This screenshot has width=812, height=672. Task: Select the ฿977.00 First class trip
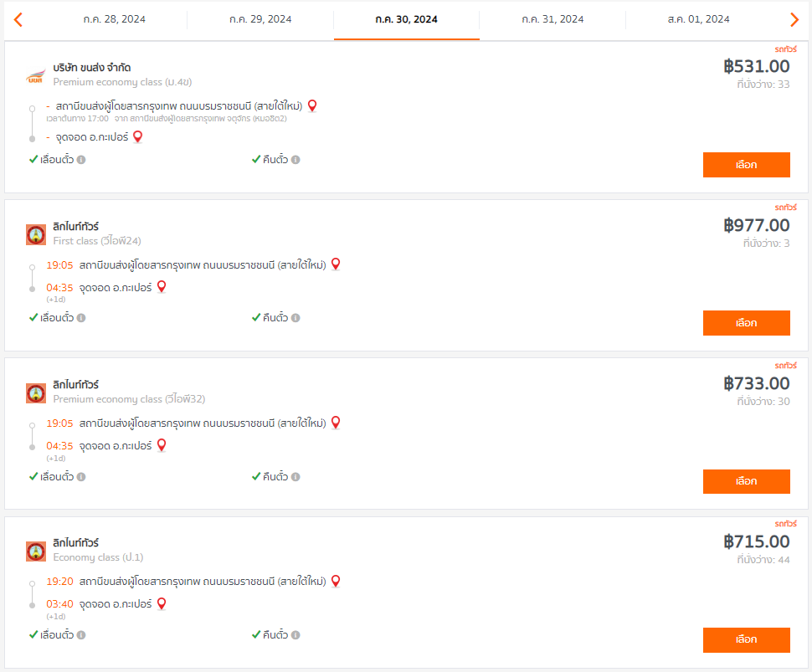(x=746, y=323)
